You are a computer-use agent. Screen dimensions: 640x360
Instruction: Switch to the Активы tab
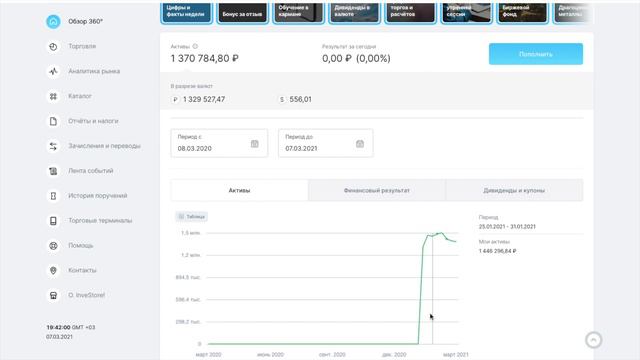coord(239,190)
